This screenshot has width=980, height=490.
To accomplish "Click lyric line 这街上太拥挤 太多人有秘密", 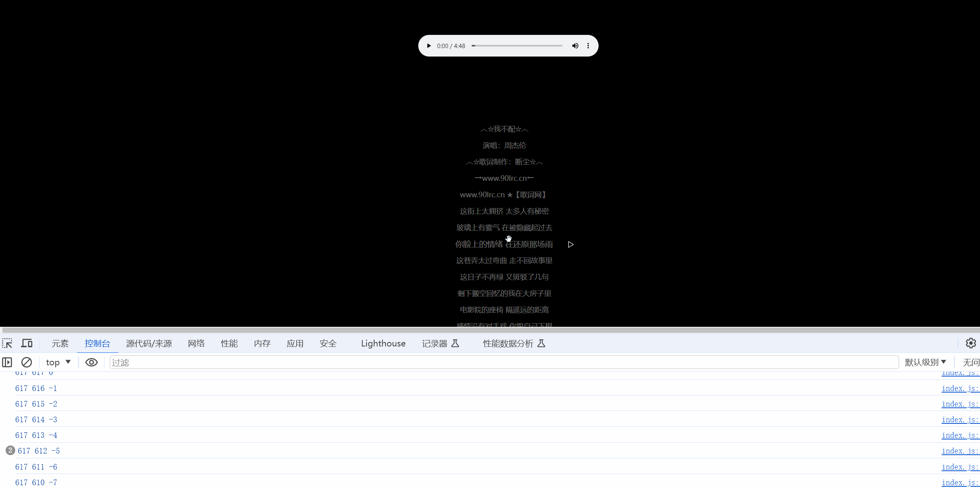I will pos(504,211).
